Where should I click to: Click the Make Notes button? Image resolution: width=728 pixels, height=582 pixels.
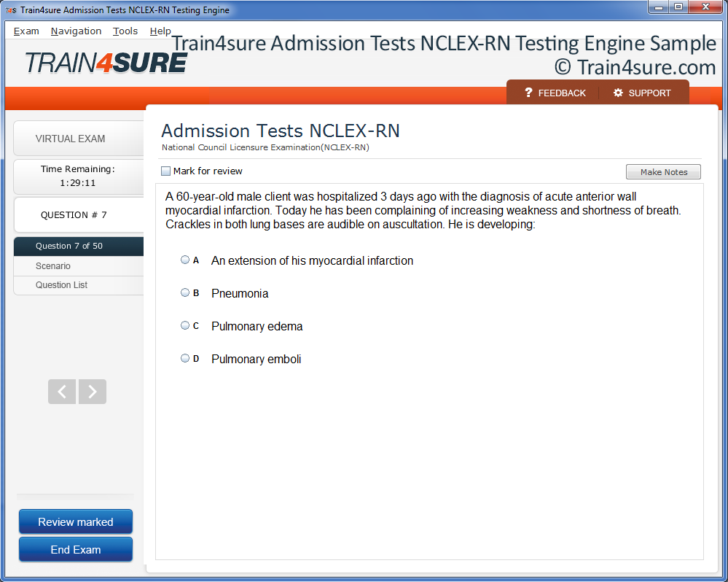663,172
